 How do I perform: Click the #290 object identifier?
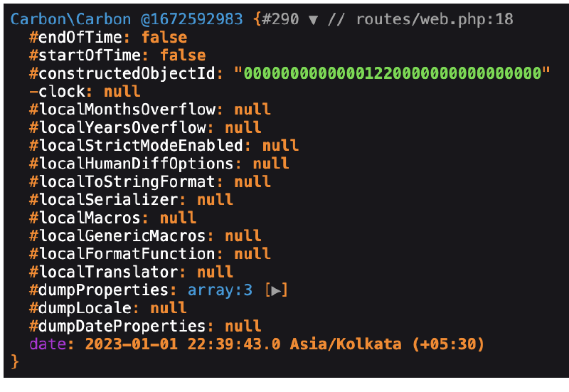click(283, 19)
